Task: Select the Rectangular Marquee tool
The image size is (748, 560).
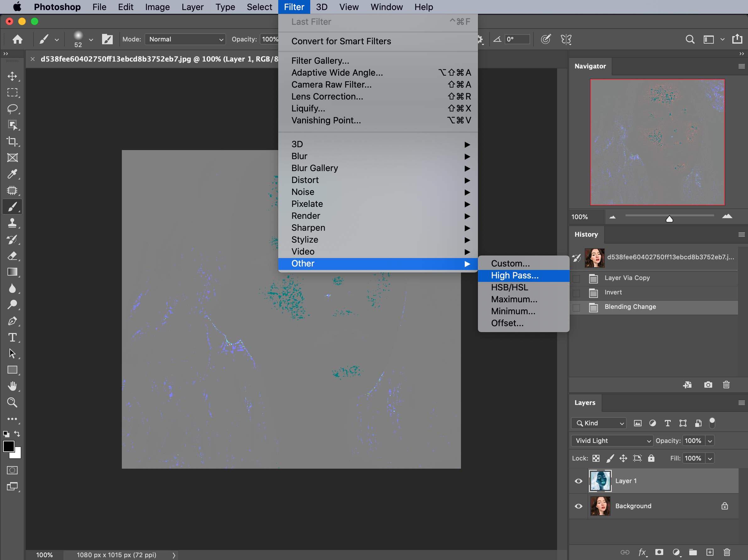Action: click(13, 93)
